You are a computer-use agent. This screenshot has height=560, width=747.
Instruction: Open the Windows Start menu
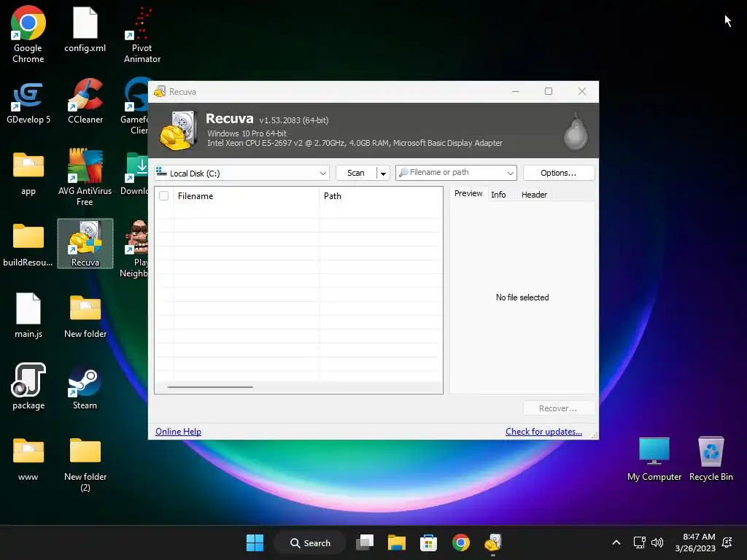tap(255, 542)
